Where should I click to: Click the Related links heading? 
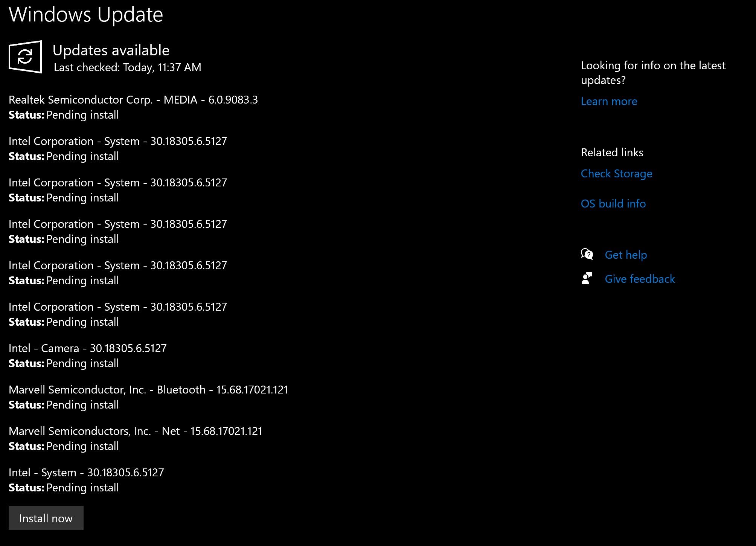point(612,152)
